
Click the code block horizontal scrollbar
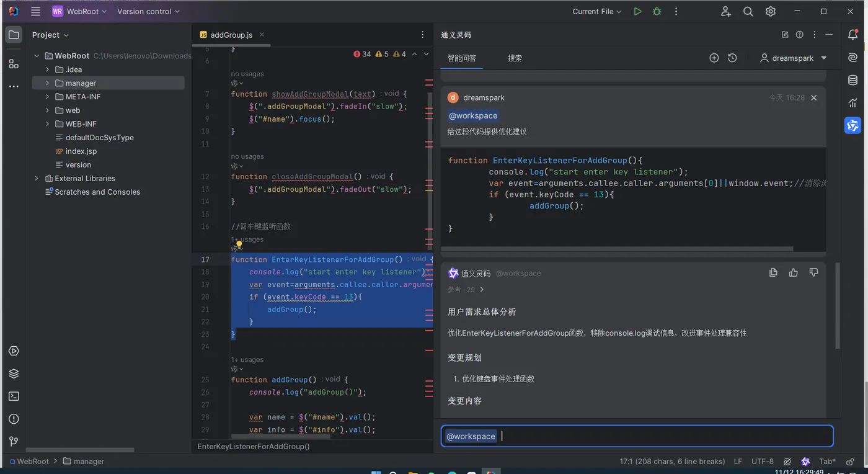tap(618, 249)
